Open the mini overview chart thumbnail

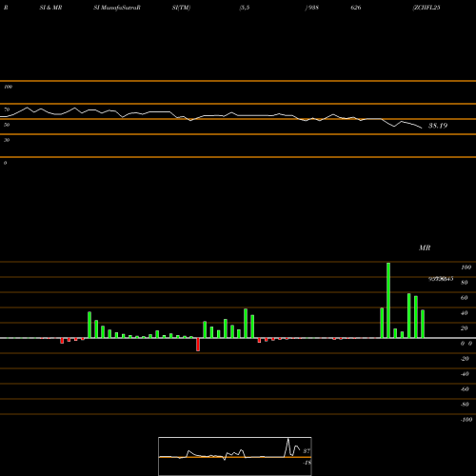pyautogui.click(x=235, y=456)
